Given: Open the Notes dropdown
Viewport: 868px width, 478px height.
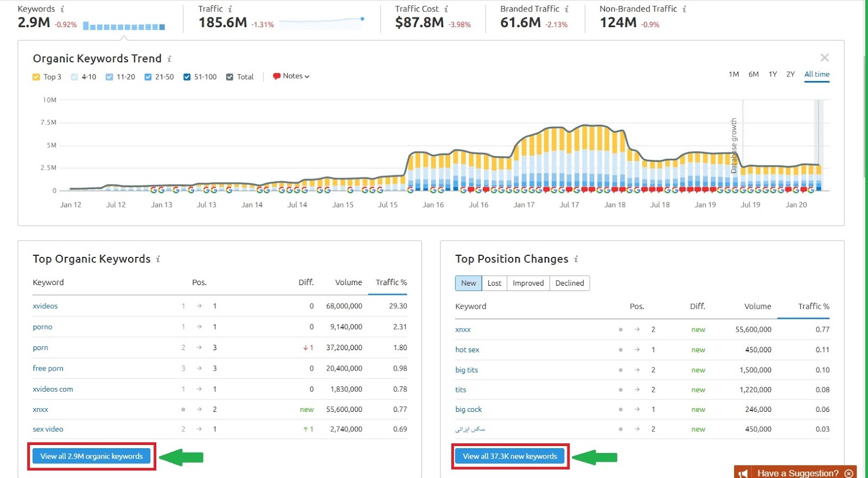Looking at the screenshot, I should (x=291, y=76).
